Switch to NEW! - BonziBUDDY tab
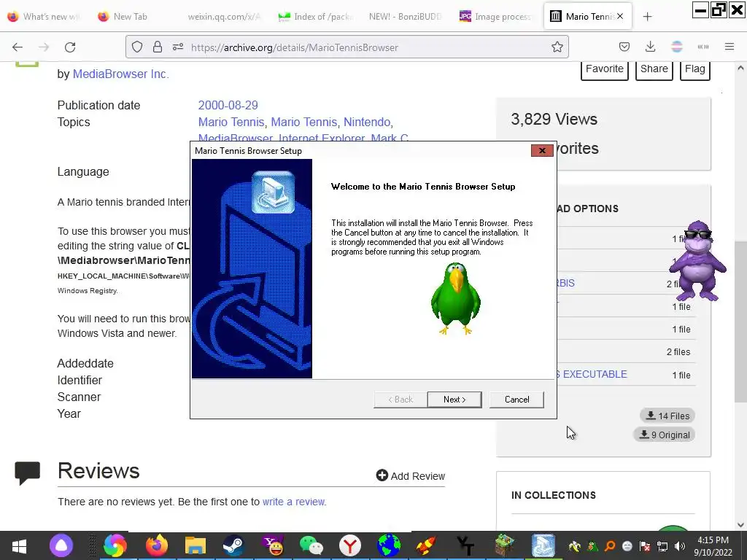Image resolution: width=747 pixels, height=560 pixels. 405,17
